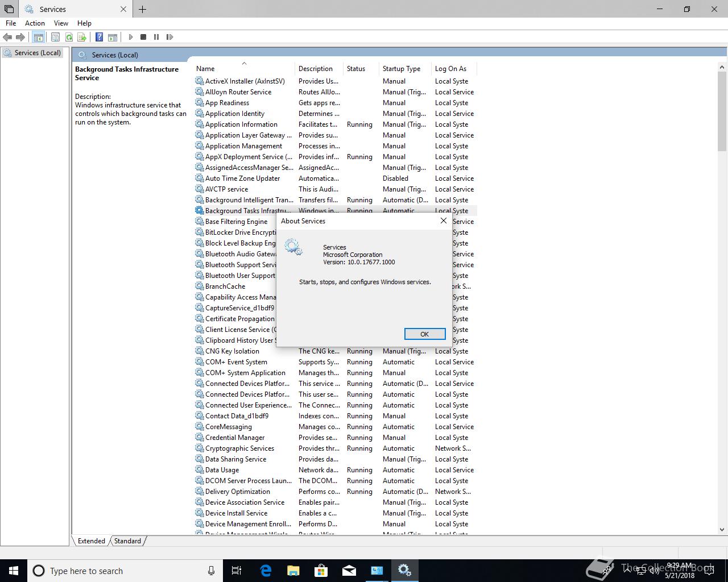
Task: Switch to the Extended tab
Action: tap(91, 541)
